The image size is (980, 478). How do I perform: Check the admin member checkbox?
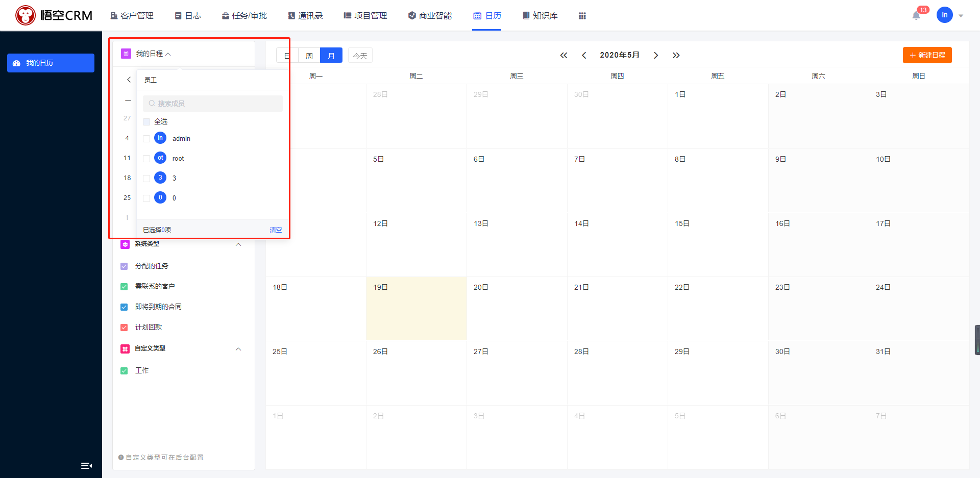(x=146, y=139)
